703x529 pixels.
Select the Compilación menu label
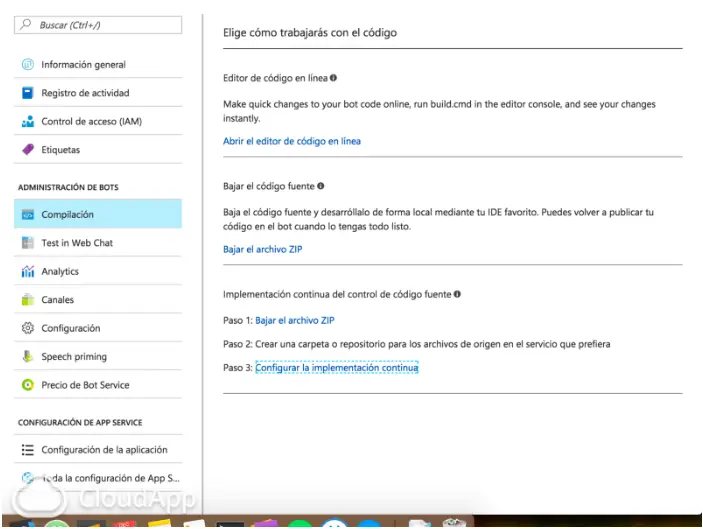click(67, 214)
